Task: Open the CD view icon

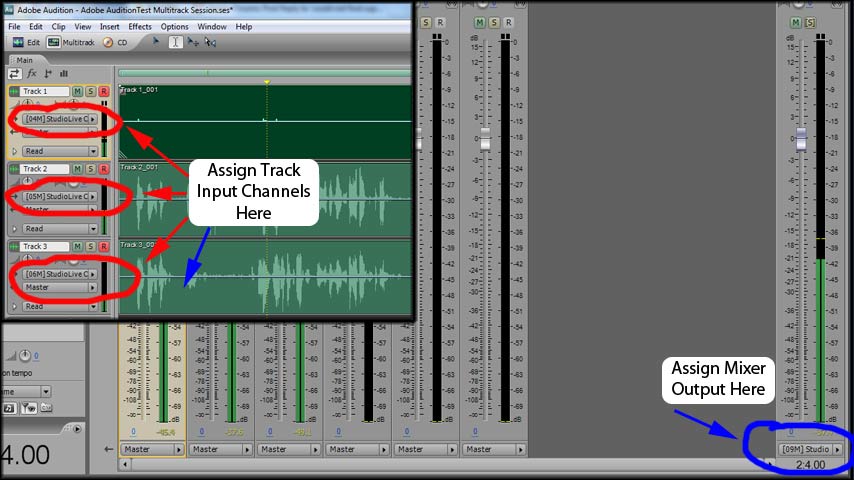Action: [x=108, y=42]
